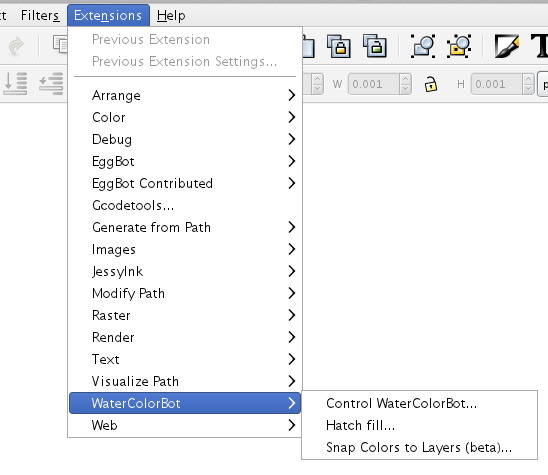Image resolution: width=548 pixels, height=475 pixels.
Task: Click the zoom to drawing icon
Action: pyautogui.click(x=459, y=46)
